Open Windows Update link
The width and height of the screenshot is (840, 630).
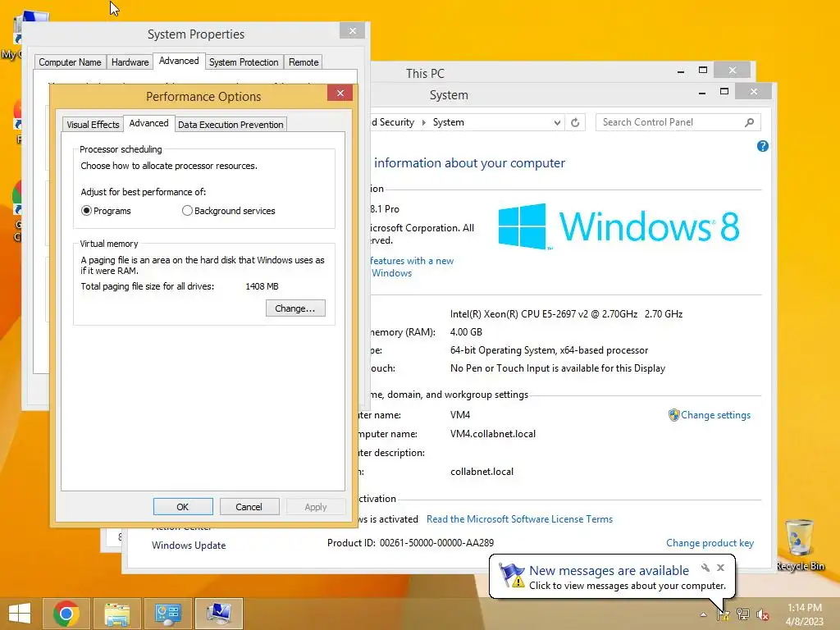click(x=189, y=546)
